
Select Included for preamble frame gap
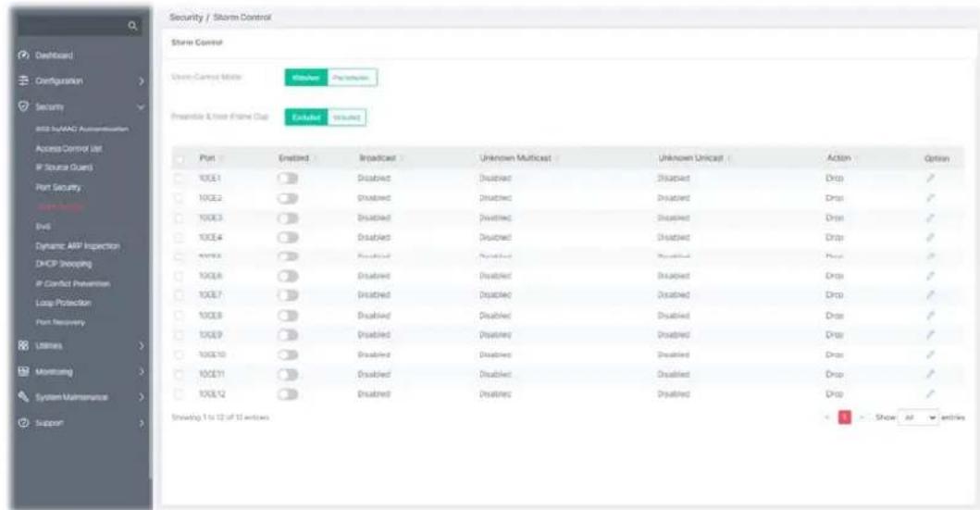coord(346,118)
